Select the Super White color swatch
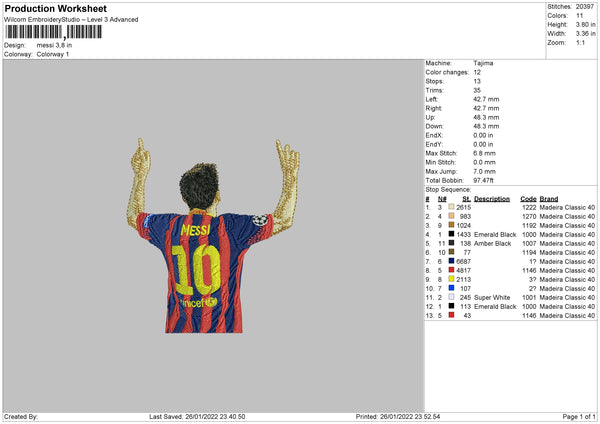Screen dimensions: 600x424 (451, 297)
